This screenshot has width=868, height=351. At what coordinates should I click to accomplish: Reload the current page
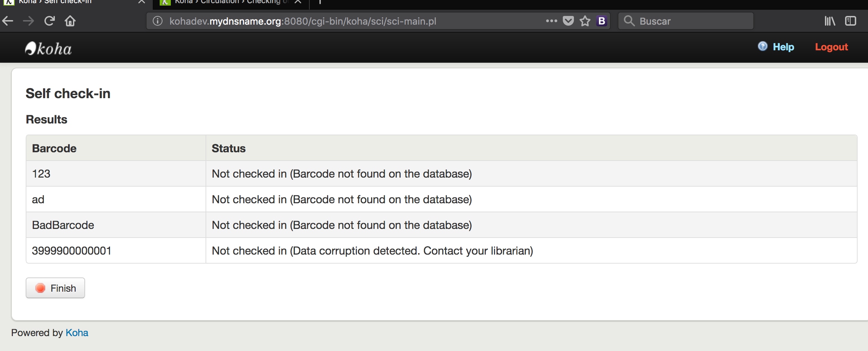(x=50, y=21)
